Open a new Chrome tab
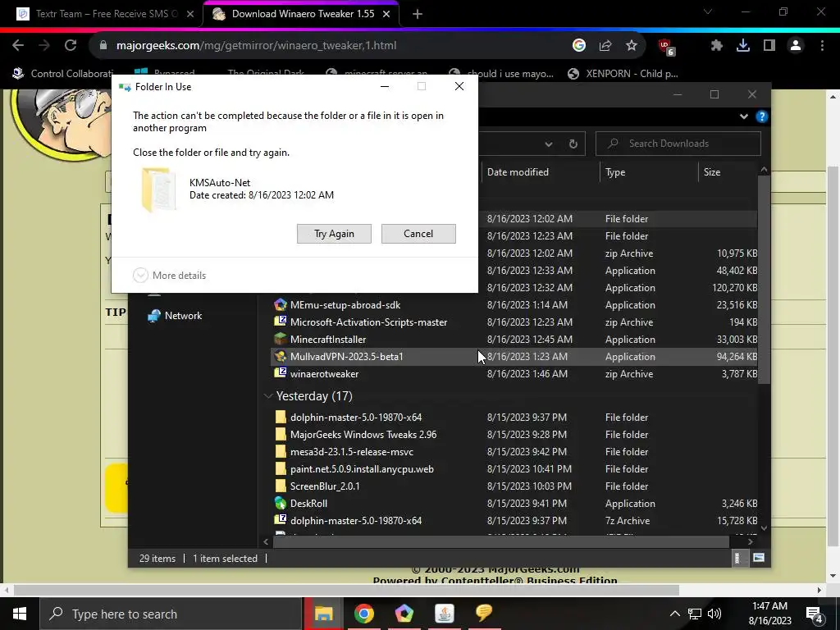This screenshot has width=840, height=630. coord(418,15)
